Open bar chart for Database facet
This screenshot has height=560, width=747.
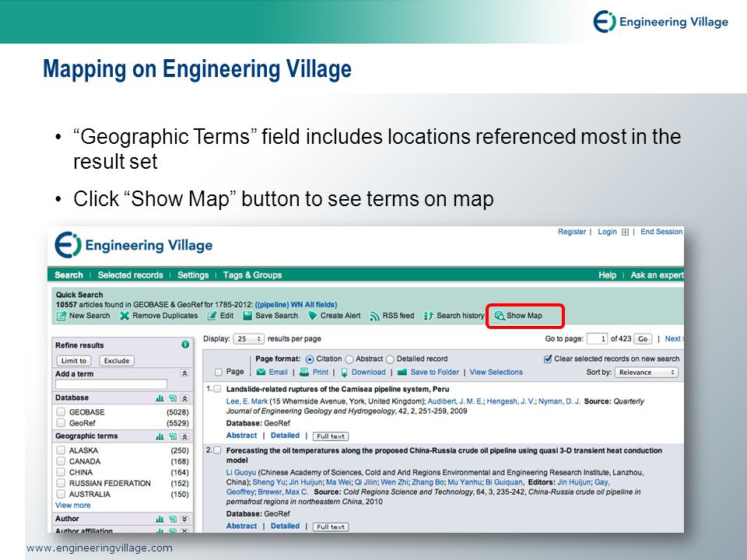coord(160,398)
